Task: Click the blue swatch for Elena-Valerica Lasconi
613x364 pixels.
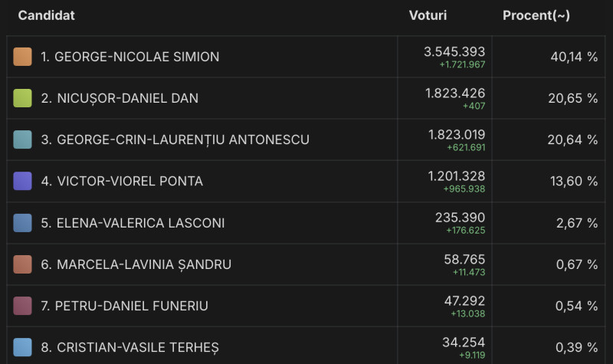Action: 23,223
